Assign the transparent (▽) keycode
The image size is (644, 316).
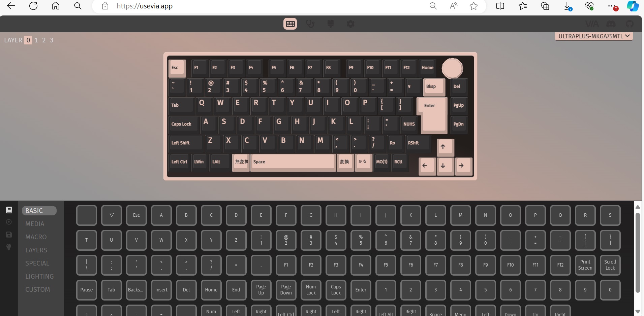(x=112, y=215)
